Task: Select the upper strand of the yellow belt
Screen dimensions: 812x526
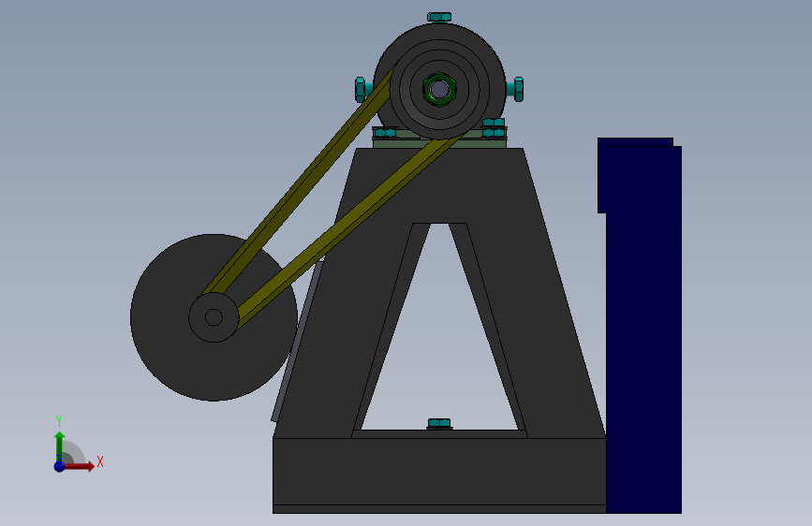Action: (298, 182)
